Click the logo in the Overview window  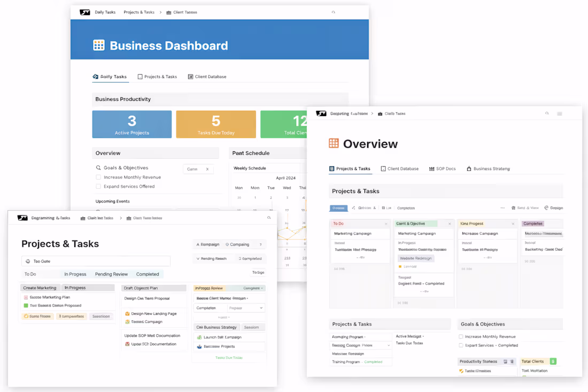(321, 113)
